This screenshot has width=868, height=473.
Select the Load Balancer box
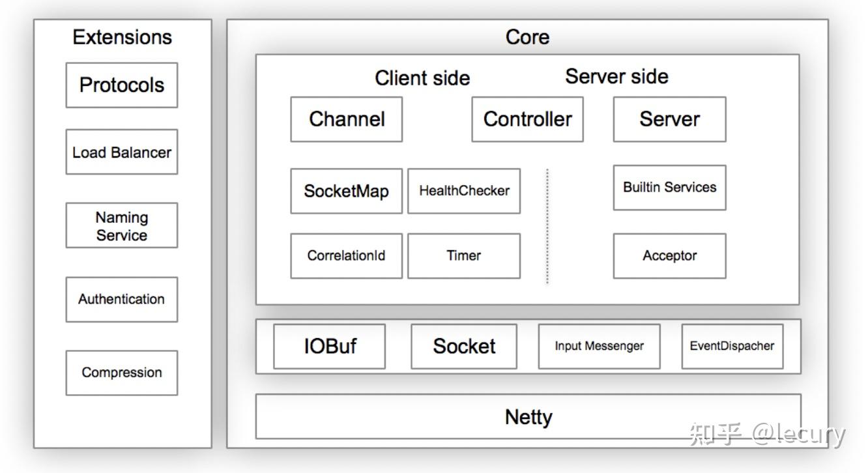tap(122, 152)
